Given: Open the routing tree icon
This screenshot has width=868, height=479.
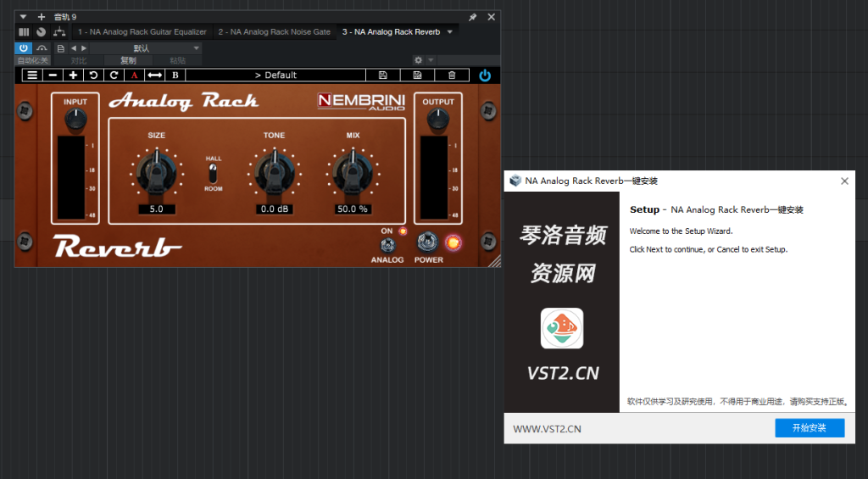Looking at the screenshot, I should [59, 32].
